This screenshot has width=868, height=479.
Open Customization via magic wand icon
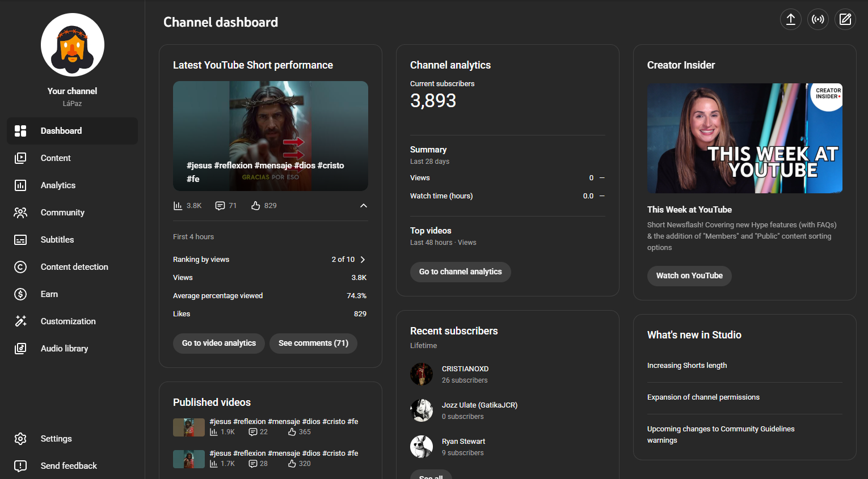[20, 321]
